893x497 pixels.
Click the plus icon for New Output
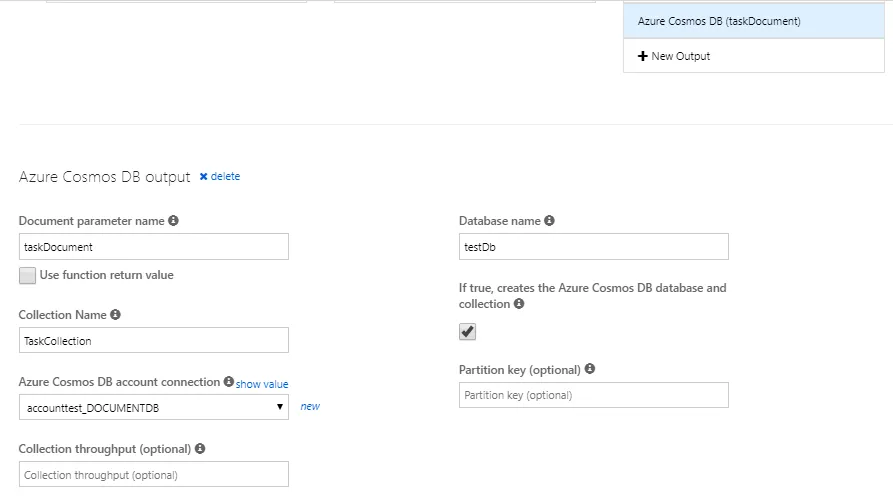click(643, 56)
